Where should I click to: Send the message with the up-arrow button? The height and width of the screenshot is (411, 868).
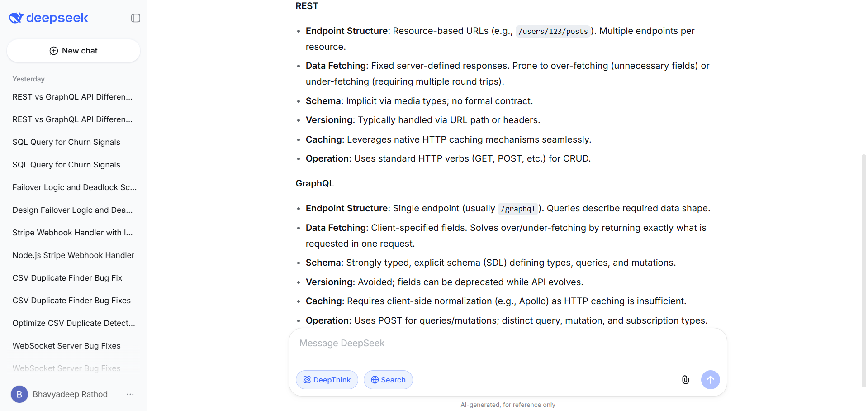[710, 380]
